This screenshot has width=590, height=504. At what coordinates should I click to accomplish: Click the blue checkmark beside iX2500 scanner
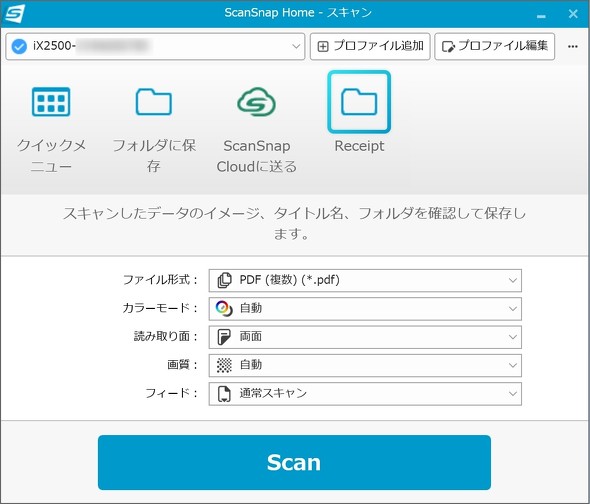point(19,46)
